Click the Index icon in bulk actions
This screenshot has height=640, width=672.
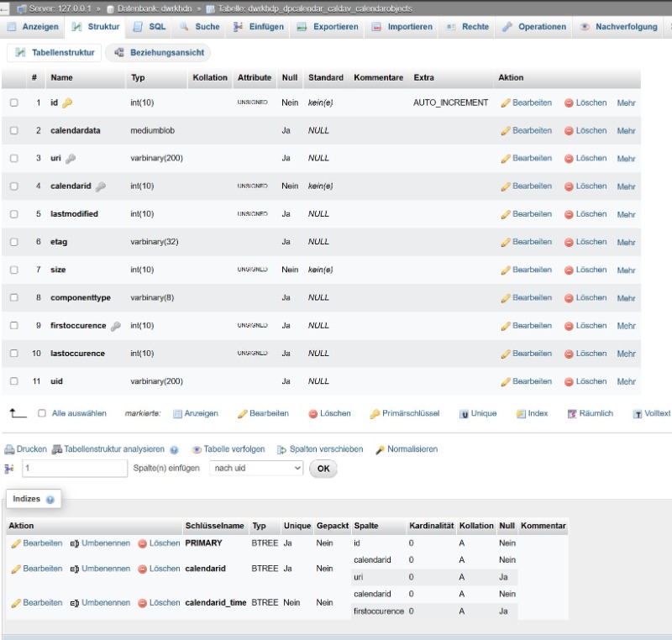click(x=521, y=414)
